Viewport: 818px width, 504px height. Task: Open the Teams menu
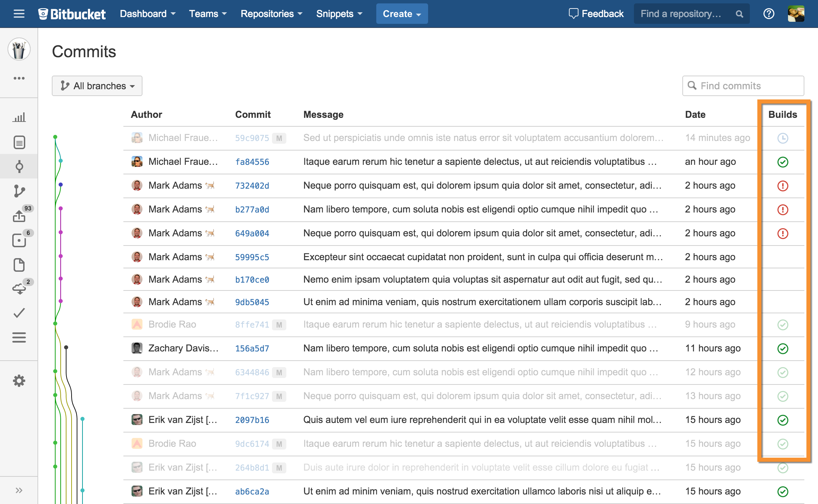point(208,14)
